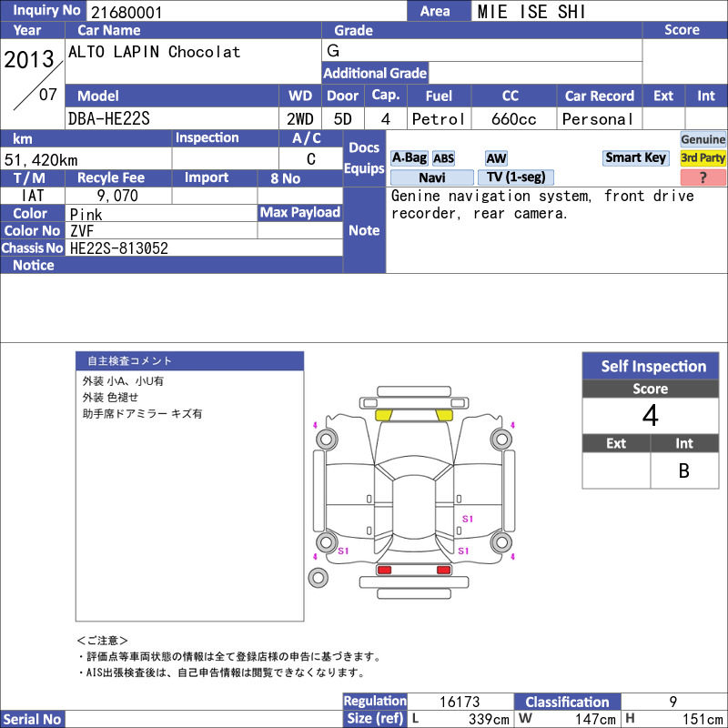Click the 2WD drive value

(x=300, y=119)
